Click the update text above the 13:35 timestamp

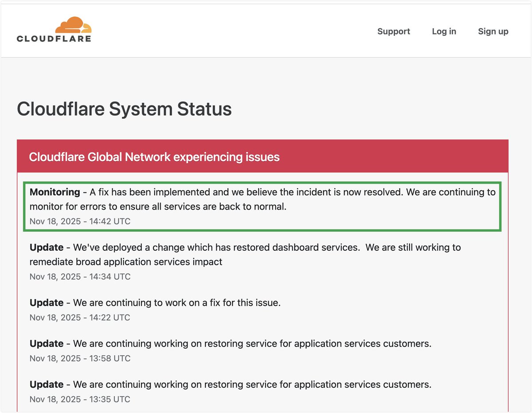(x=252, y=384)
